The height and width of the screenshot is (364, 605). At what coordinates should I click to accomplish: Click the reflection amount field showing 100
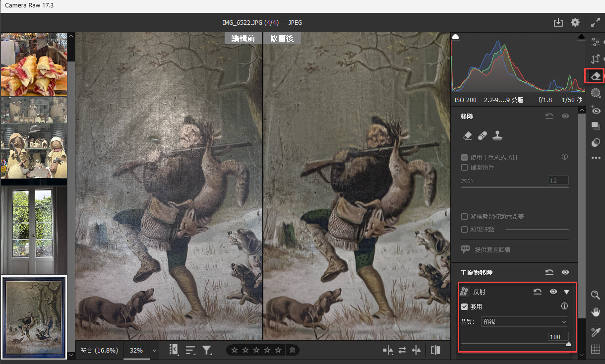[x=558, y=337]
